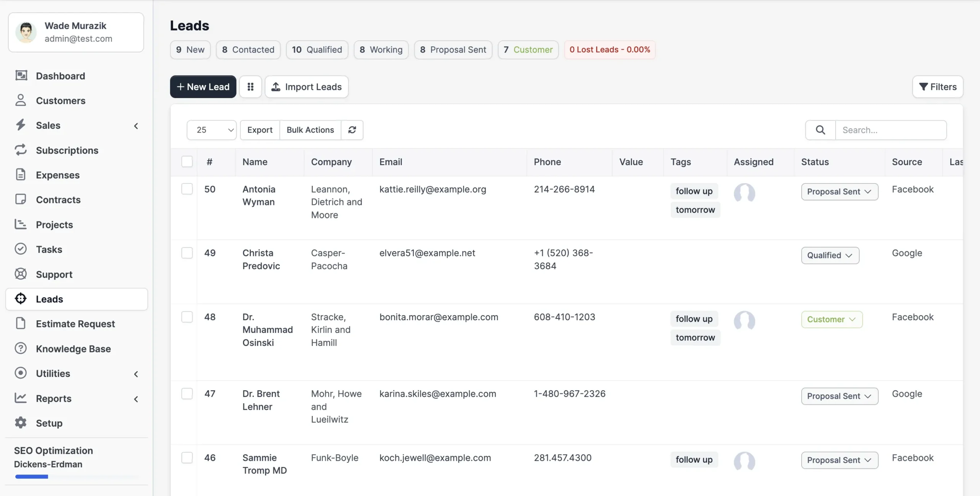
Task: Open the Proposal Sent leads filter
Action: point(453,49)
